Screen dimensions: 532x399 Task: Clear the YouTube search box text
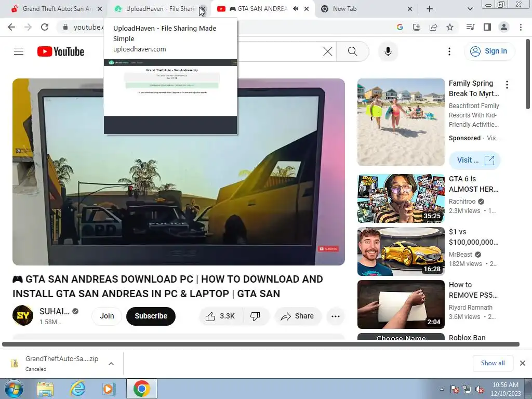(x=327, y=51)
